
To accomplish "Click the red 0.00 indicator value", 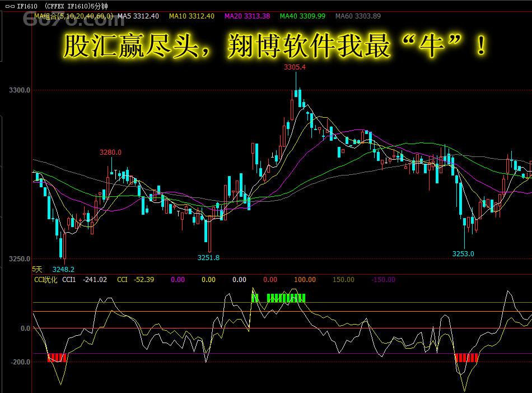I will [x=270, y=280].
